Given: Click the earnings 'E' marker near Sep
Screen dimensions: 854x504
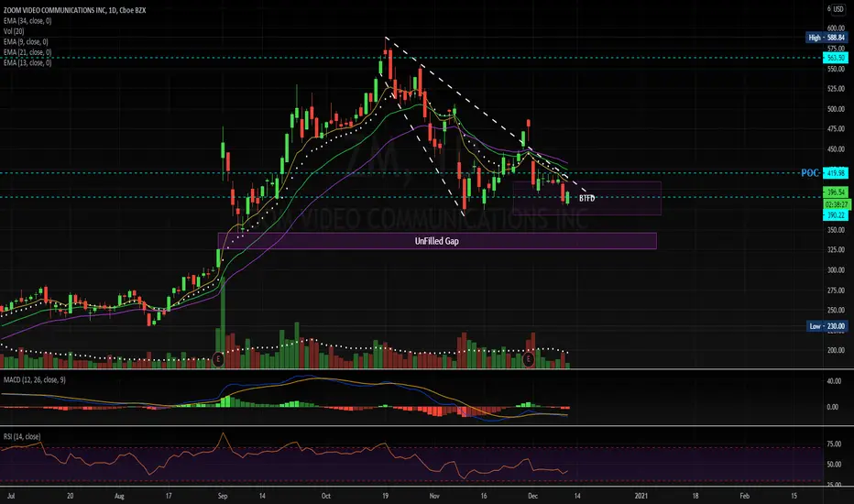Looking at the screenshot, I should point(218,359).
